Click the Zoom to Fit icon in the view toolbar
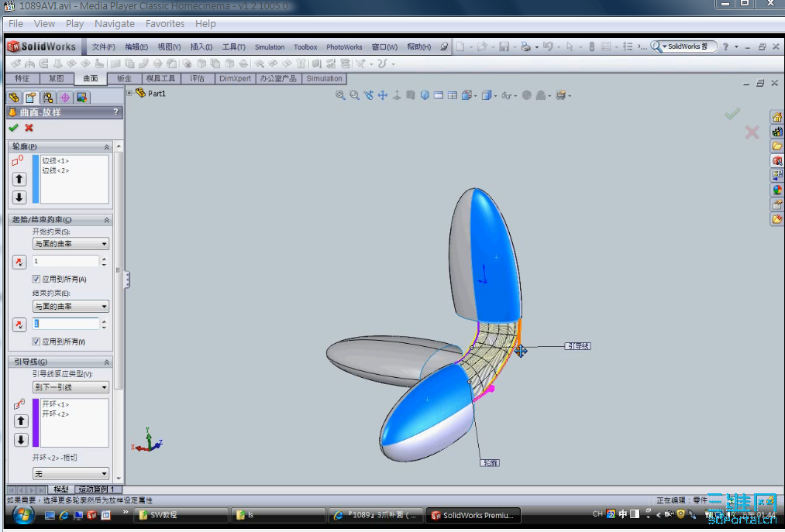This screenshot has width=785, height=532. pyautogui.click(x=340, y=95)
